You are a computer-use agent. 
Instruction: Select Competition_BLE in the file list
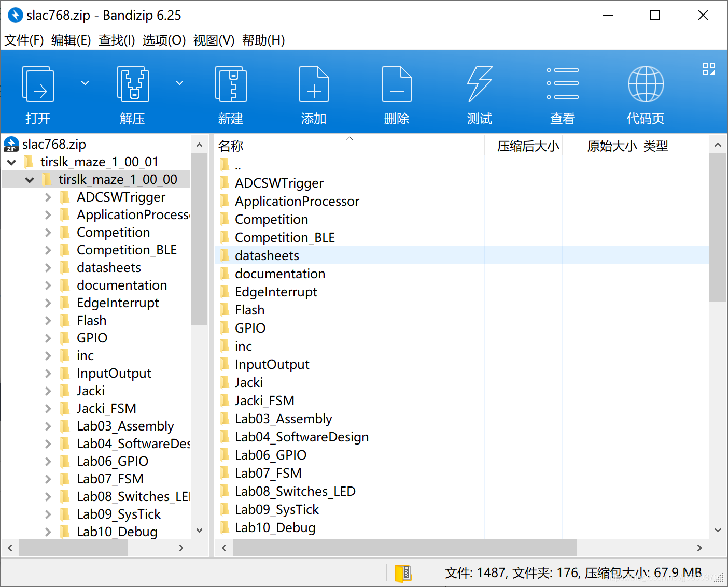(x=285, y=237)
